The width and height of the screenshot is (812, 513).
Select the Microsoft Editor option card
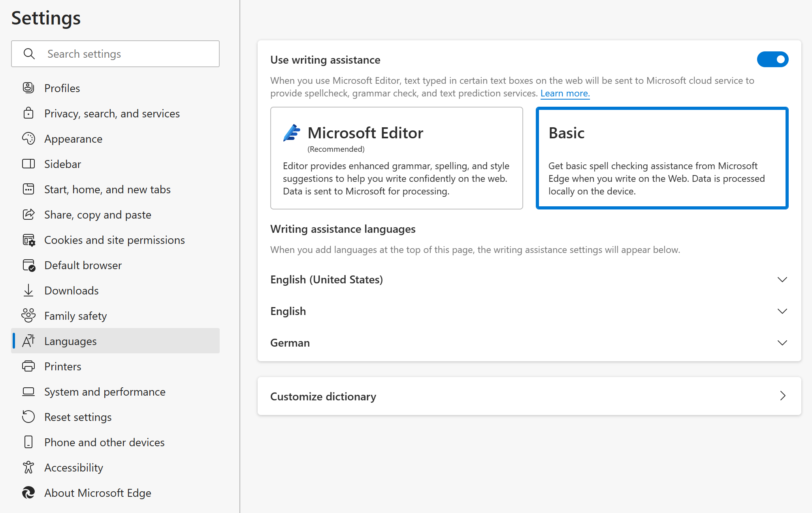click(396, 158)
